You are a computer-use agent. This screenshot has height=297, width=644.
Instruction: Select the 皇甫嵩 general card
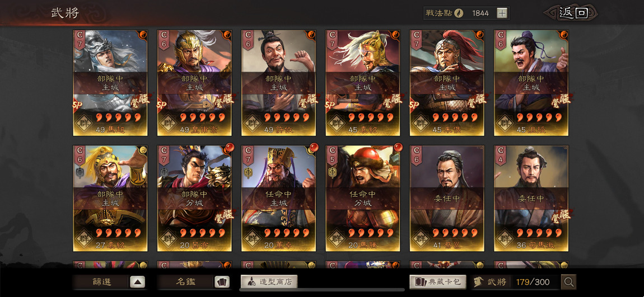click(x=194, y=82)
